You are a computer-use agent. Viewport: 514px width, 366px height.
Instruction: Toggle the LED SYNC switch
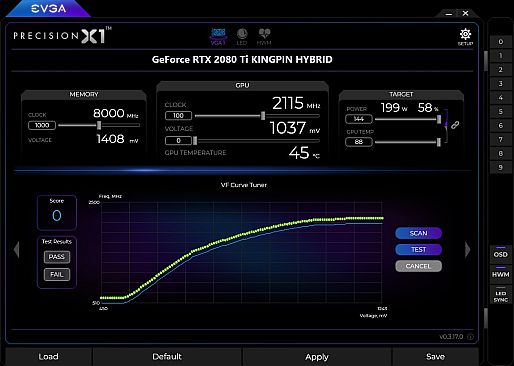coord(501,295)
